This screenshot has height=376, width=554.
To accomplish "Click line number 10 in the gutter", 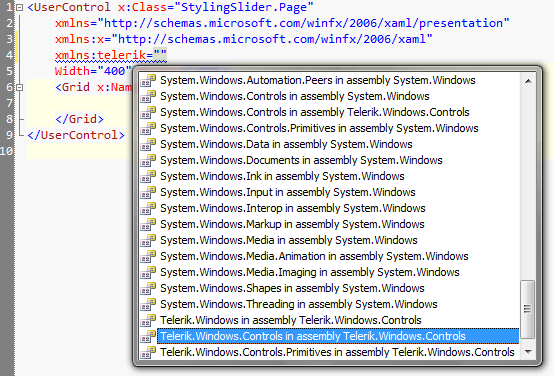I will click(6, 151).
